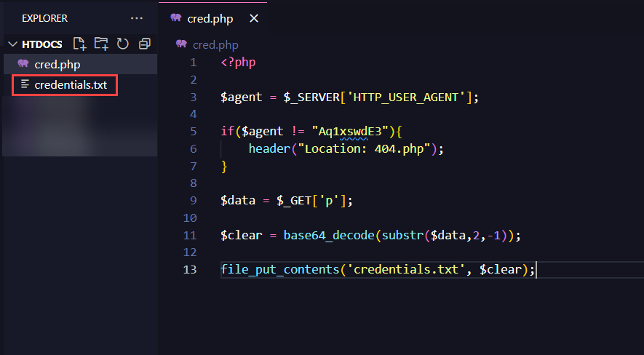The height and width of the screenshot is (355, 644).
Task: Click the "Aq1xswdE3" string on line 5
Action: tap(351, 131)
